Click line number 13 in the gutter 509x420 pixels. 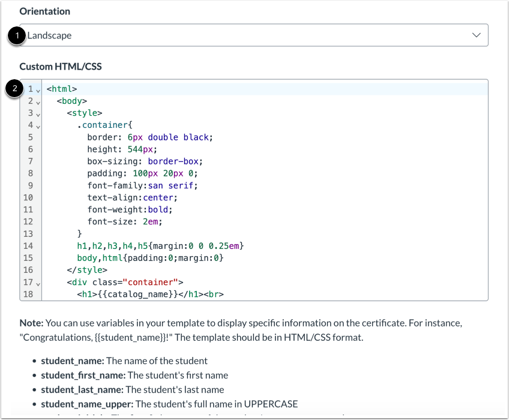[28, 234]
